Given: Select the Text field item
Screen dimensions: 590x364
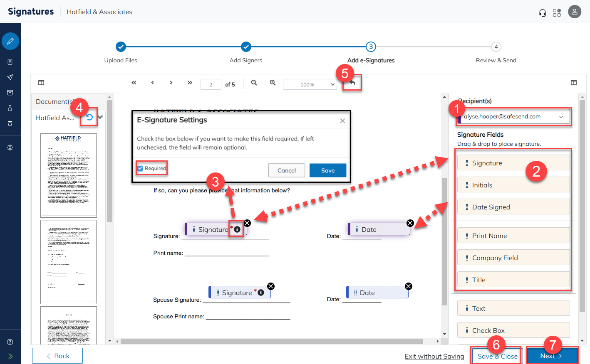Looking at the screenshot, I should coord(513,308).
